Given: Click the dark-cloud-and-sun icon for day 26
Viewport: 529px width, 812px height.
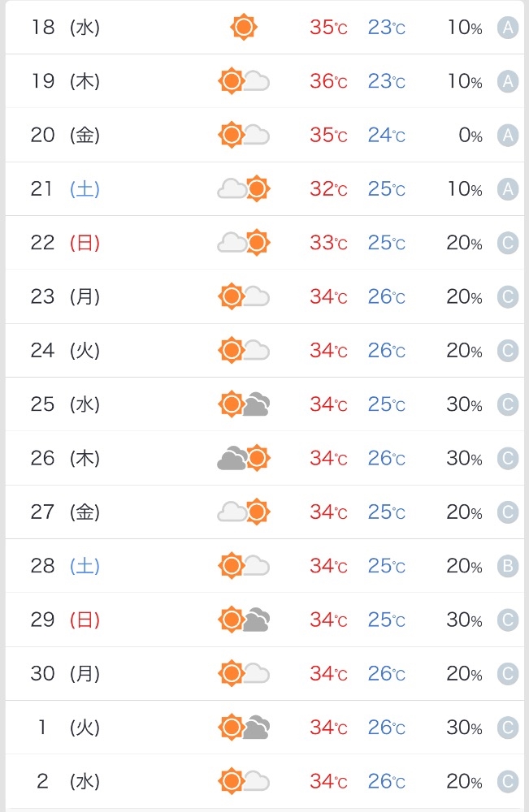Looking at the screenshot, I should click(244, 459).
